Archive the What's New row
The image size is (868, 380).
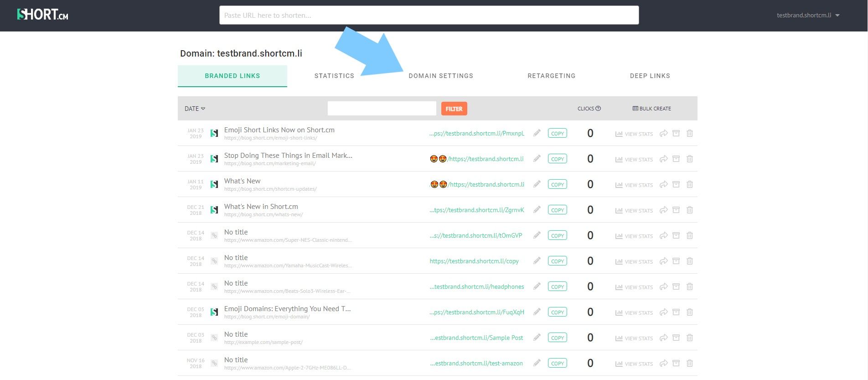click(x=677, y=184)
